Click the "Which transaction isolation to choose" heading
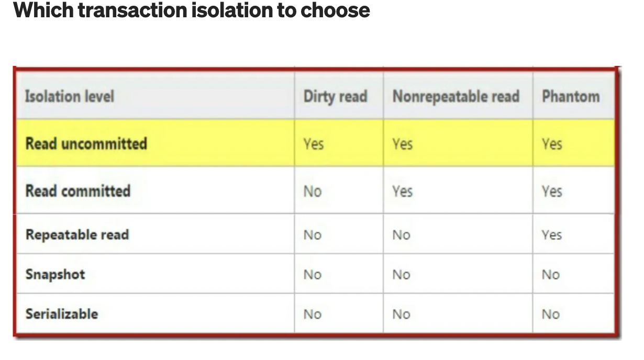 [192, 10]
